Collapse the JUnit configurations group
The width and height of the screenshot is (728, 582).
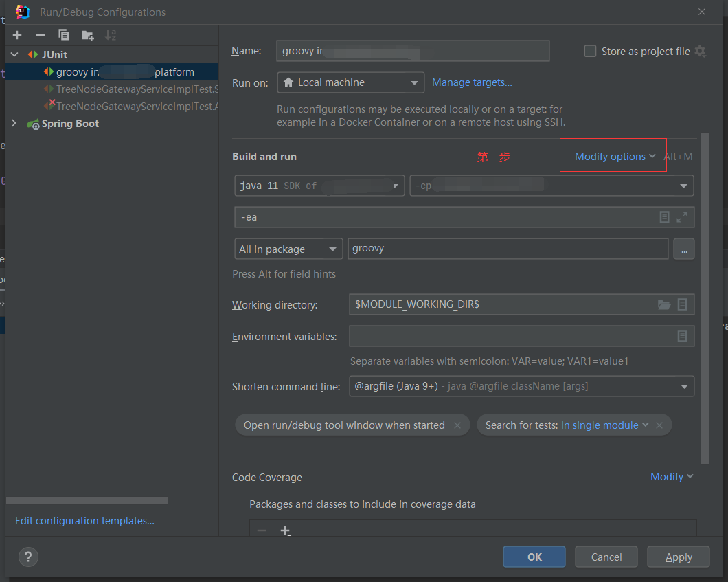(x=14, y=54)
